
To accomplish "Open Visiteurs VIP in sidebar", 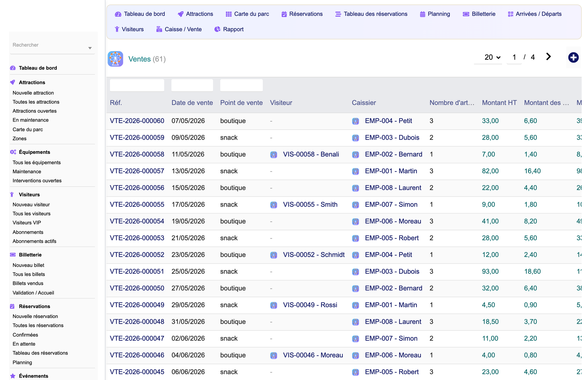I will [x=27, y=222].
